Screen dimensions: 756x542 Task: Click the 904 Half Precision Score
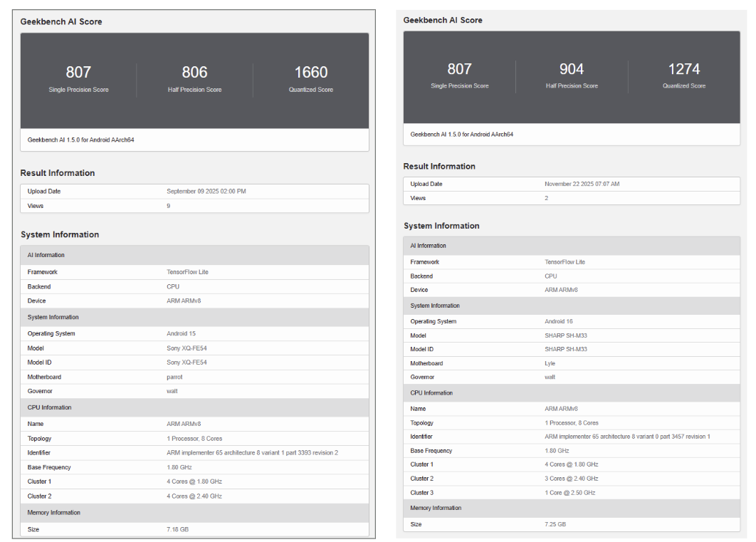571,69
